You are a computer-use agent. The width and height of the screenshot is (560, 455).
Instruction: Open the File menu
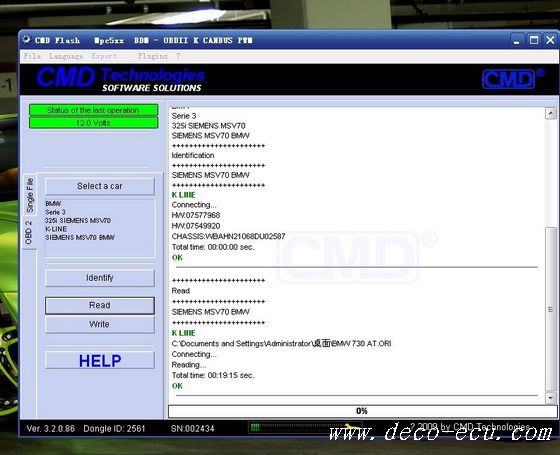point(32,56)
